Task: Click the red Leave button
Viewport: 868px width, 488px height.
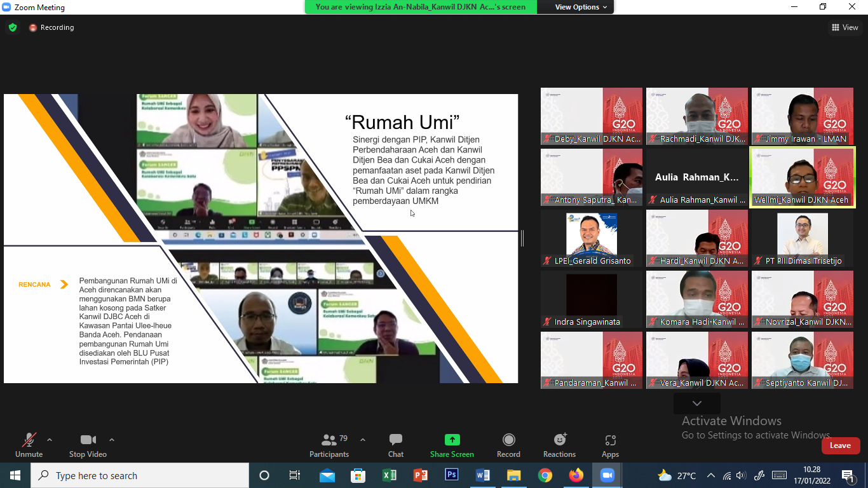Action: point(840,445)
